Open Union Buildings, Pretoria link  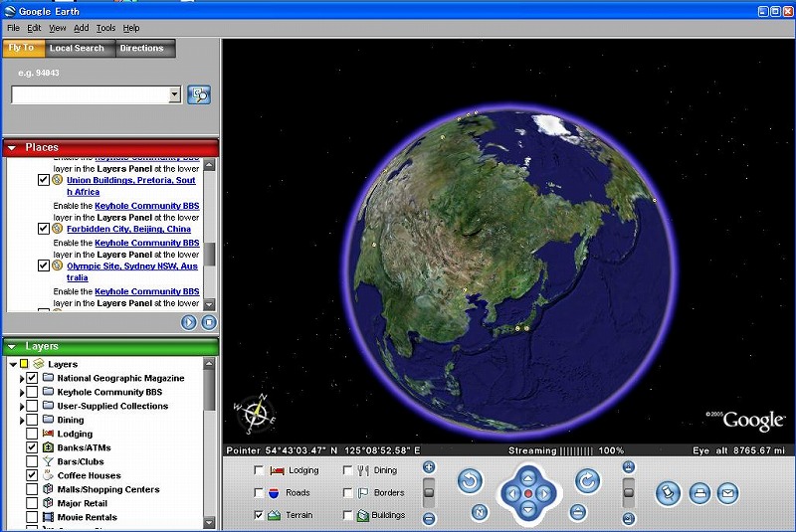(x=131, y=186)
